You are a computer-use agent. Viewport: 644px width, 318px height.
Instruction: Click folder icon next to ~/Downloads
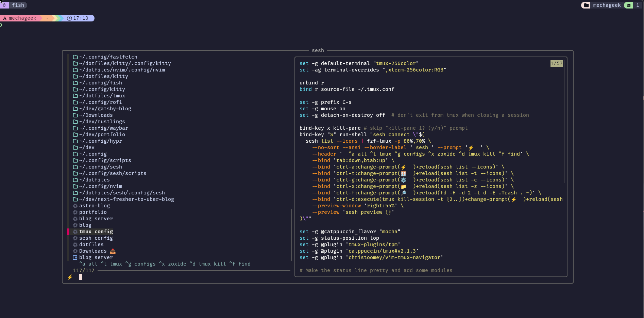pos(75,115)
